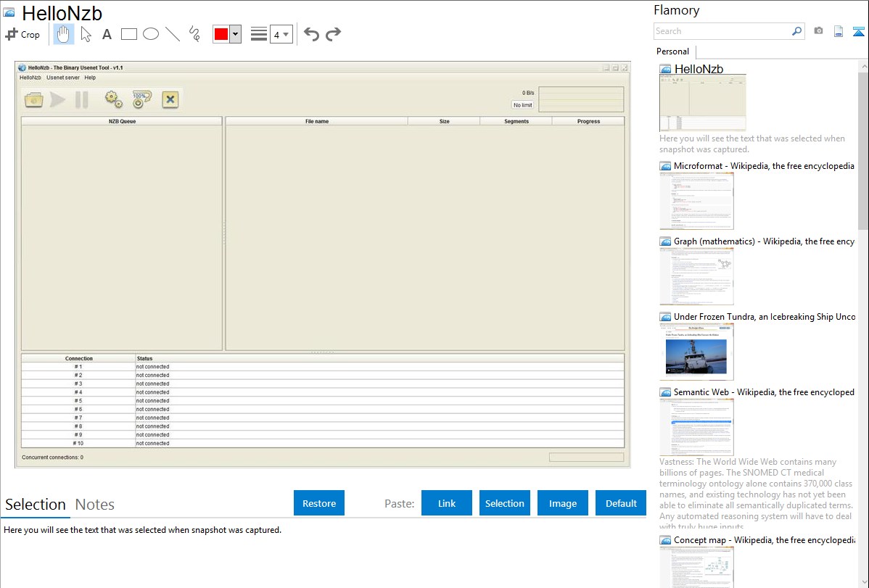The height and width of the screenshot is (588, 869).
Task: Paste as Image
Action: tap(563, 503)
